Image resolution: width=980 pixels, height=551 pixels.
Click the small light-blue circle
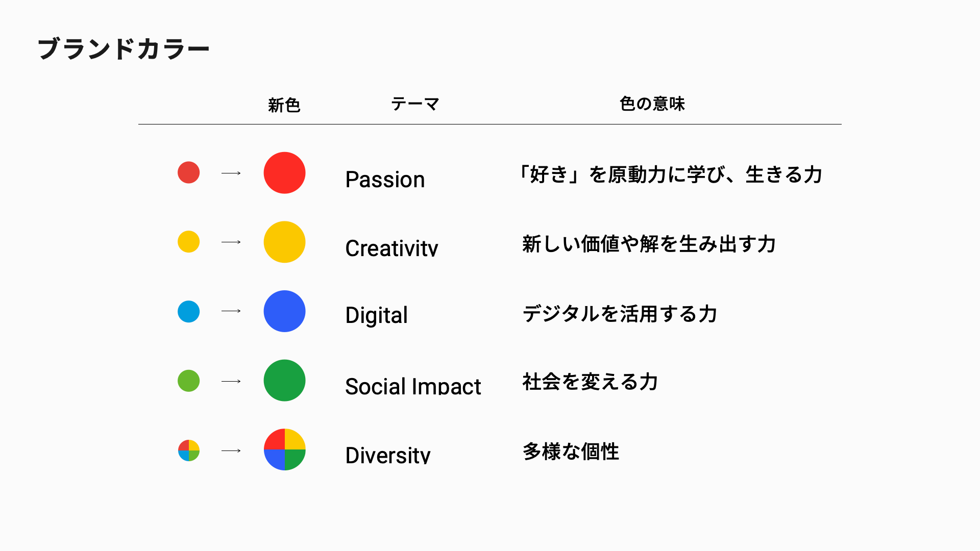click(188, 311)
